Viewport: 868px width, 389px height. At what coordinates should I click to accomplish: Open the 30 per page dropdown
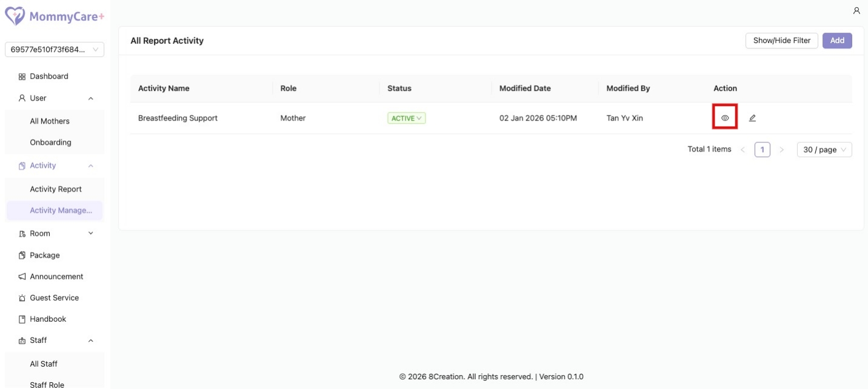(824, 149)
